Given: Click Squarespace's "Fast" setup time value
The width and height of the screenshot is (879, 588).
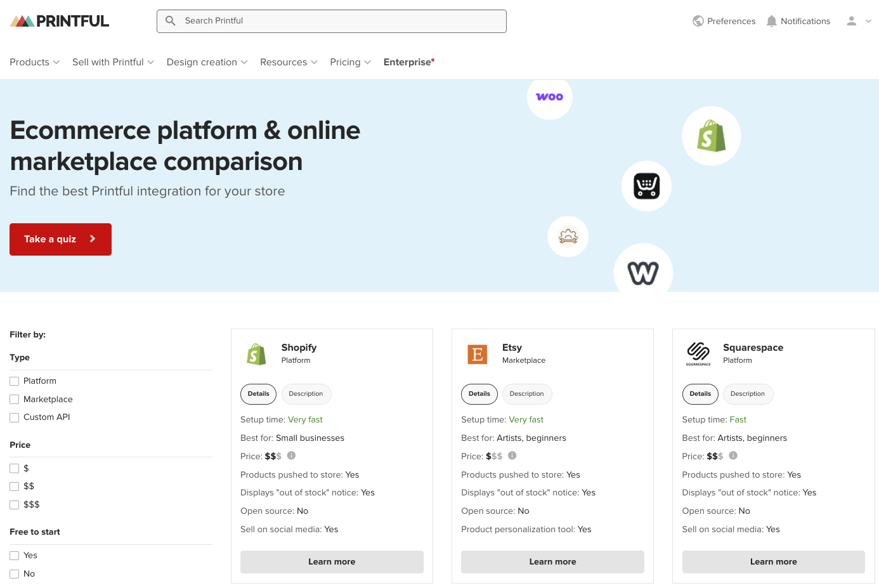Looking at the screenshot, I should click(x=738, y=420).
